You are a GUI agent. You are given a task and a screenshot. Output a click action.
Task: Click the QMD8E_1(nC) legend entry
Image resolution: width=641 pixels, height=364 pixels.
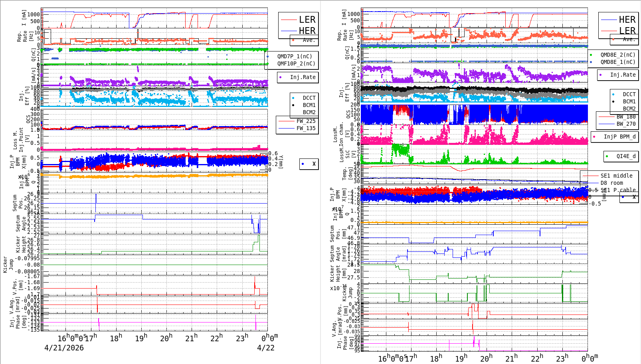point(618,62)
